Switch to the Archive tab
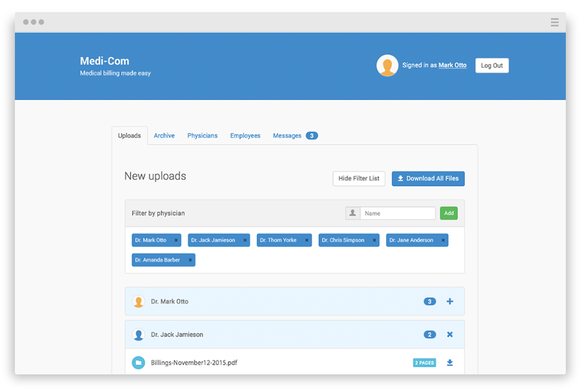Image resolution: width=584 pixels, height=392 pixels. tap(164, 135)
